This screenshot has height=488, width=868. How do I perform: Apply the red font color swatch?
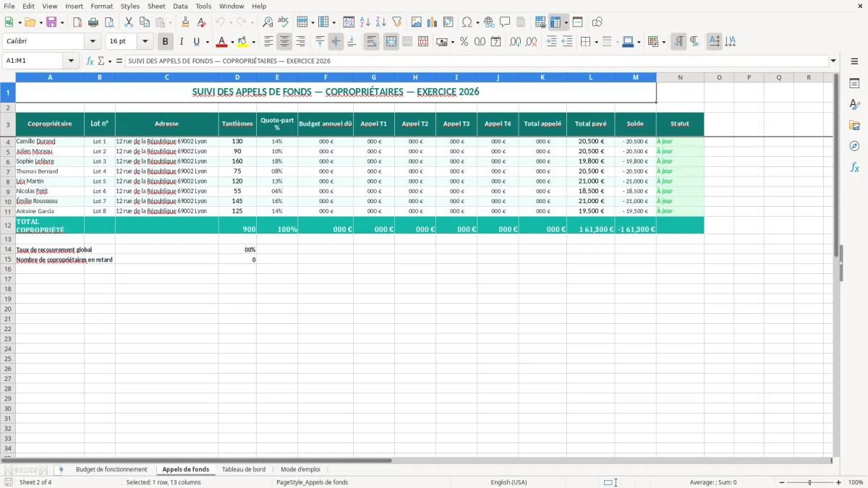(222, 42)
